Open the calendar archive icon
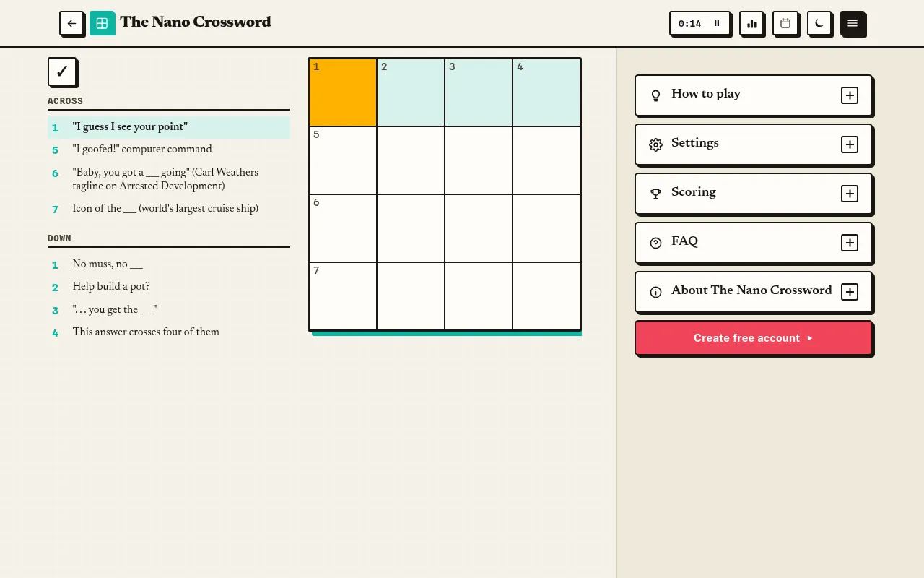Viewport: 924px width, 578px height. (x=785, y=23)
